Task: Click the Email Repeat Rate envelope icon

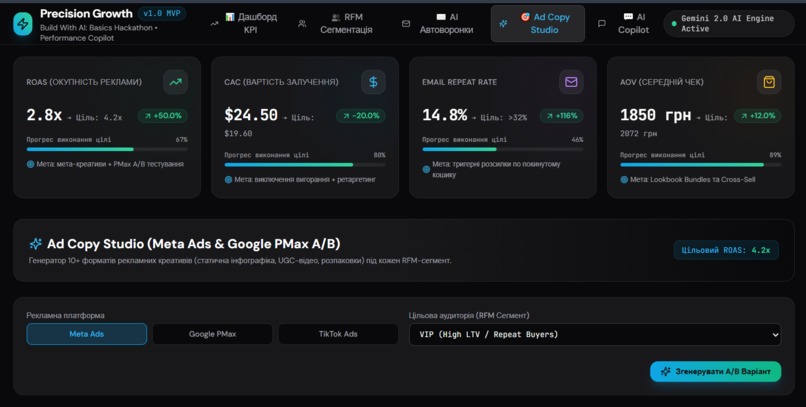Action: [571, 82]
